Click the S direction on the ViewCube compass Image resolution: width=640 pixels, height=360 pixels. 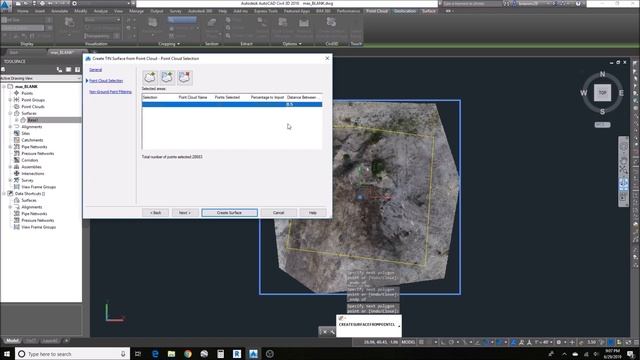(x=602, y=111)
